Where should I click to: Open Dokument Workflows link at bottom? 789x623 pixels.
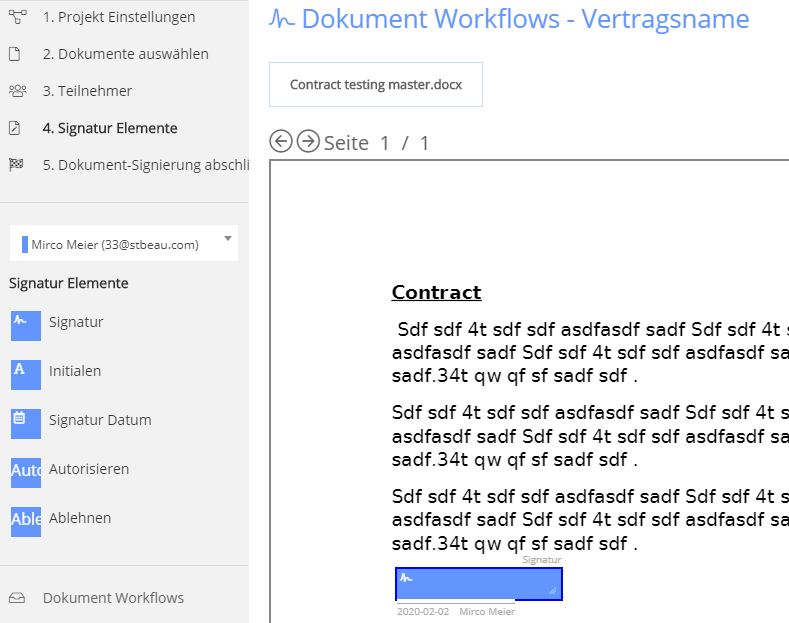coord(113,598)
